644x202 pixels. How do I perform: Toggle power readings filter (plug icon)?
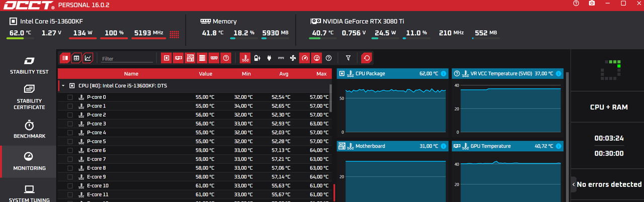click(x=269, y=58)
